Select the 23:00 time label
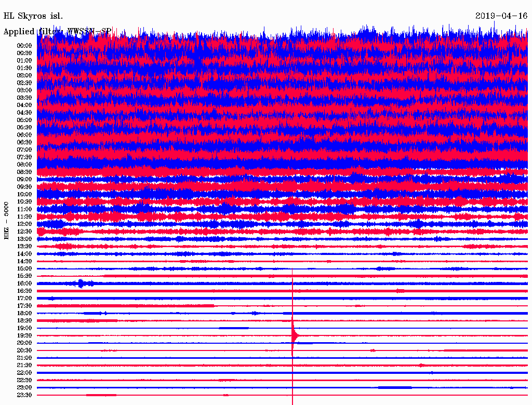The height and width of the screenshot is (405, 532). click(24, 388)
